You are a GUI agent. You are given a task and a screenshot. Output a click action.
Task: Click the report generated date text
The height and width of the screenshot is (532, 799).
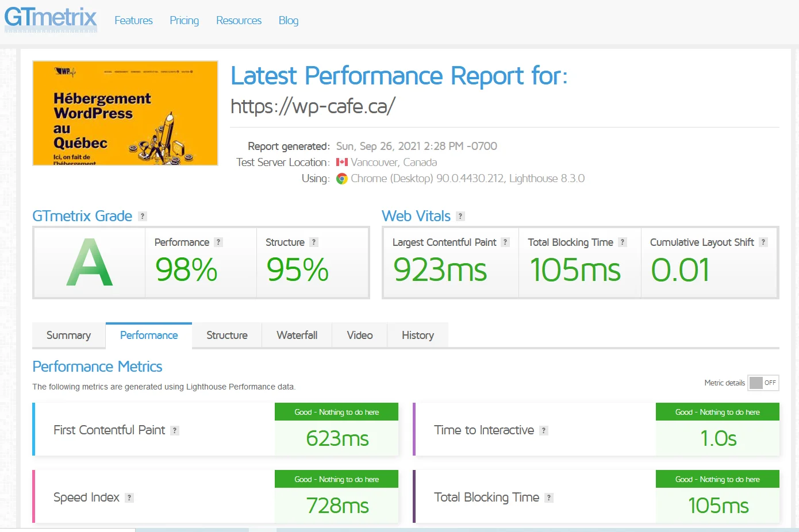click(417, 146)
